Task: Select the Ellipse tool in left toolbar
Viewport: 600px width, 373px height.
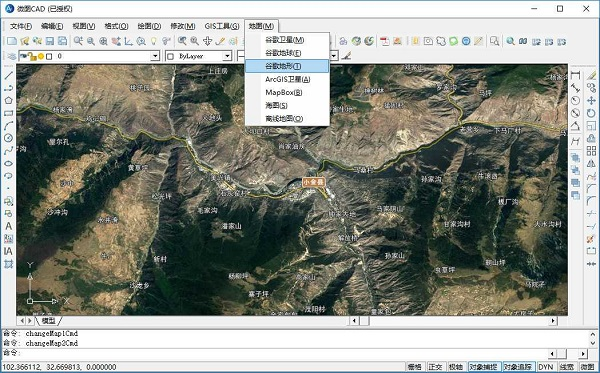Action: point(8,163)
